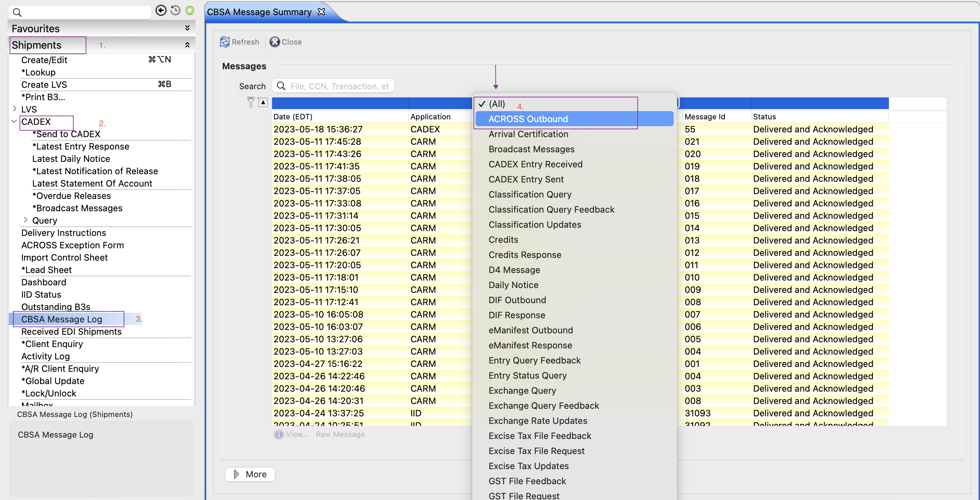Open *Lookup under Shipments
This screenshot has width=980, height=500.
pyautogui.click(x=38, y=72)
